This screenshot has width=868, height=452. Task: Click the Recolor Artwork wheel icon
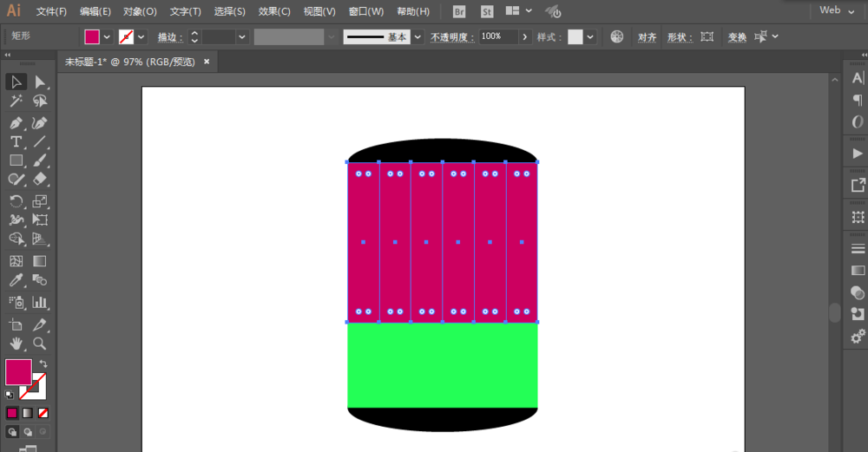tap(616, 36)
